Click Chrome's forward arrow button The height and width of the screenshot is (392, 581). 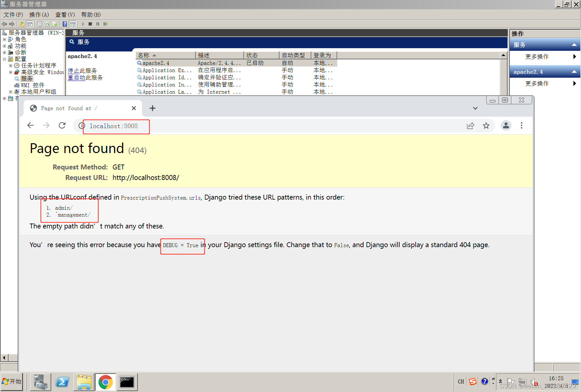click(x=46, y=126)
